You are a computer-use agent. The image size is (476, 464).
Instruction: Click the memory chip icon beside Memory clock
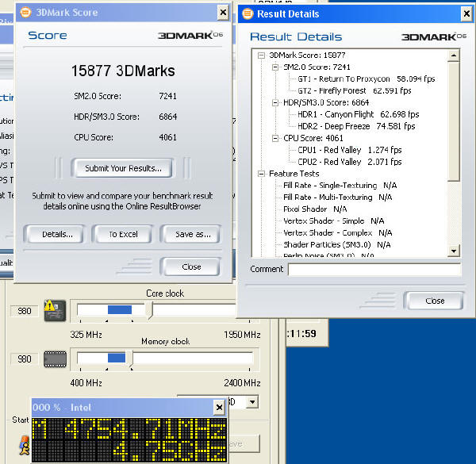(55, 359)
